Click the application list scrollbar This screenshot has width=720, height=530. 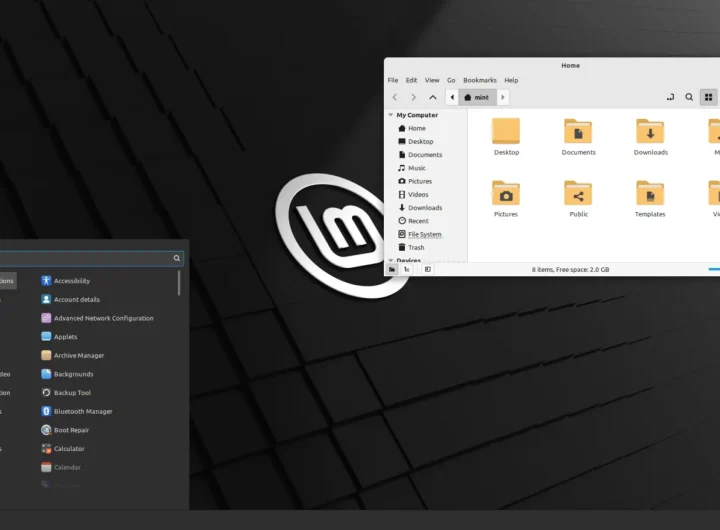[179, 283]
